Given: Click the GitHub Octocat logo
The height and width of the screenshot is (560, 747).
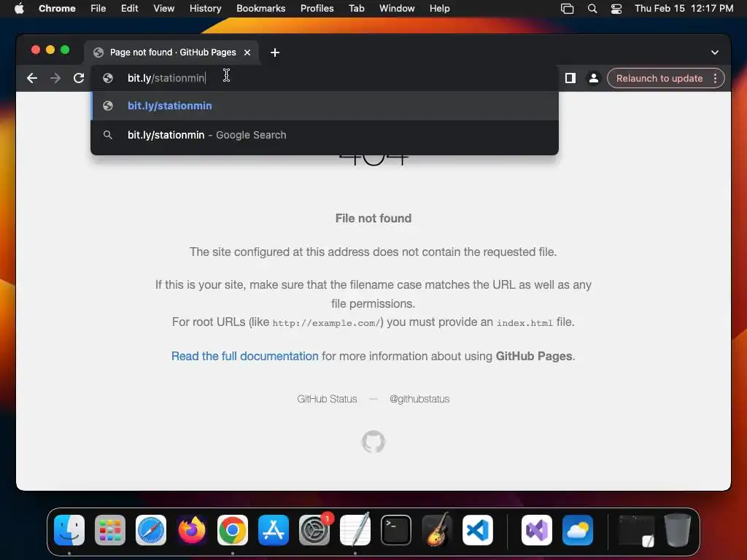Looking at the screenshot, I should [373, 442].
